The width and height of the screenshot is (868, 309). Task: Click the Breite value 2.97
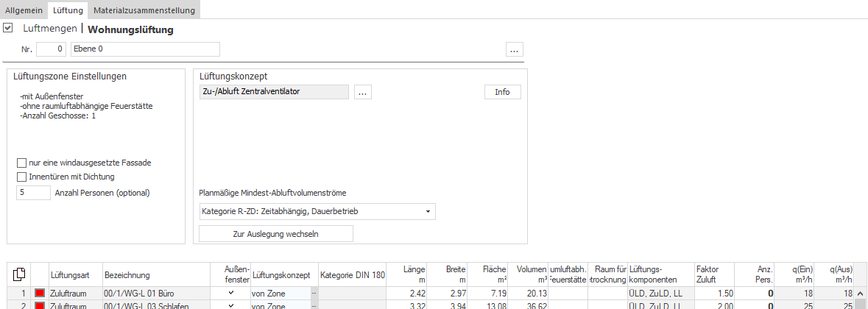coord(447,294)
